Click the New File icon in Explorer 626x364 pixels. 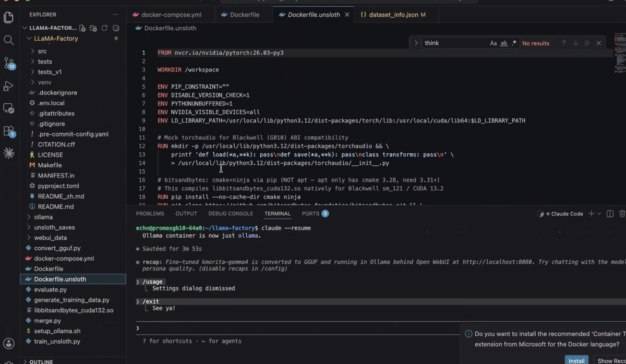tap(82, 28)
